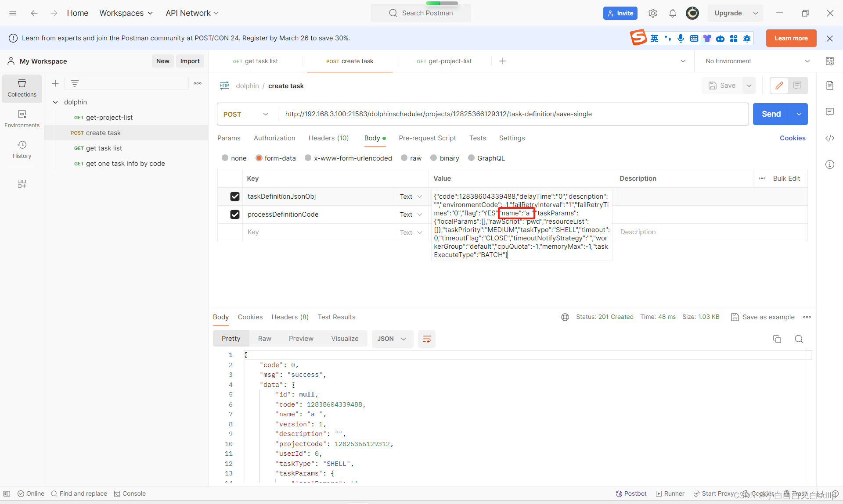Open the Send button dropdown arrow
The height and width of the screenshot is (504, 843).
point(799,114)
